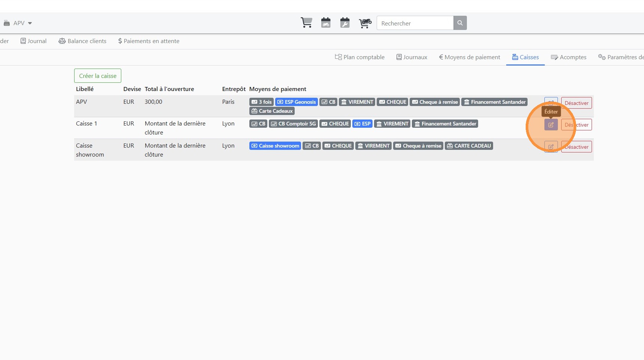Click the 3 fois payment badge
This screenshot has width=644, height=360.
click(x=261, y=102)
